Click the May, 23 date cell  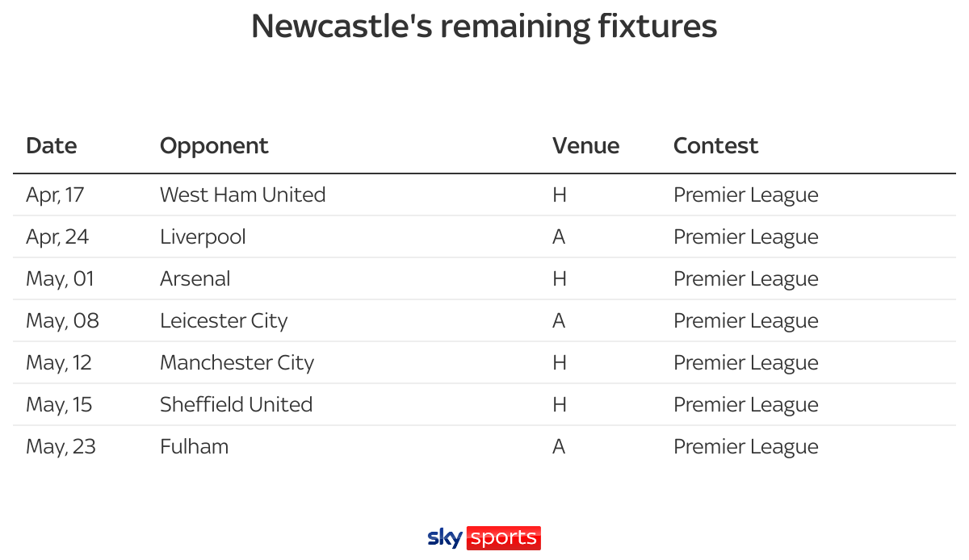[x=61, y=446]
